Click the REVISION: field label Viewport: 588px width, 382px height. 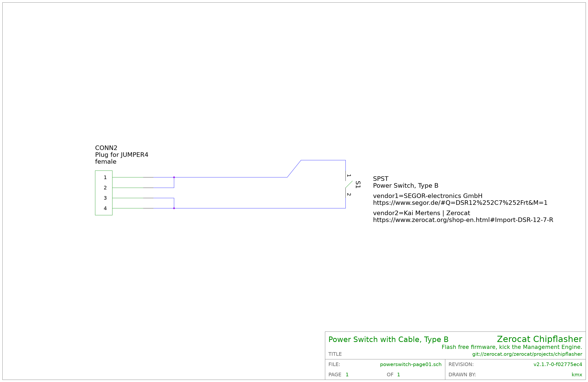click(461, 364)
